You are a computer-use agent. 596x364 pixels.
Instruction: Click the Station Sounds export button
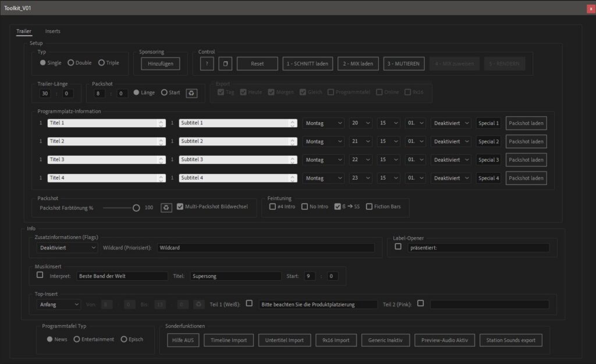[x=511, y=340]
